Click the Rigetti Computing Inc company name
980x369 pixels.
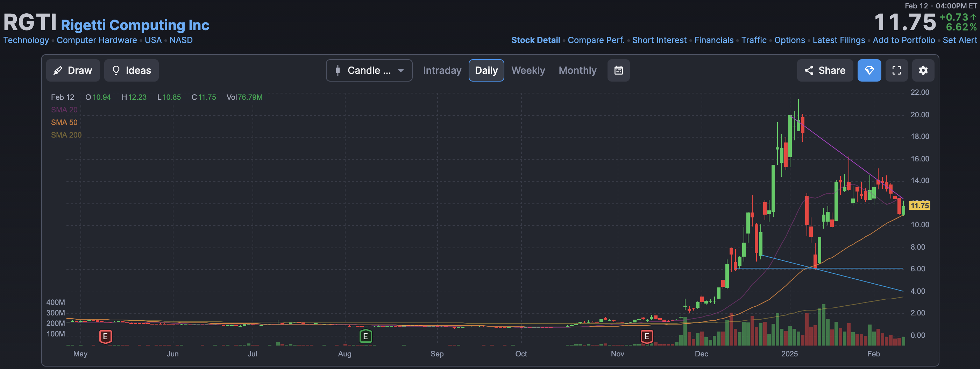pyautogui.click(x=135, y=25)
